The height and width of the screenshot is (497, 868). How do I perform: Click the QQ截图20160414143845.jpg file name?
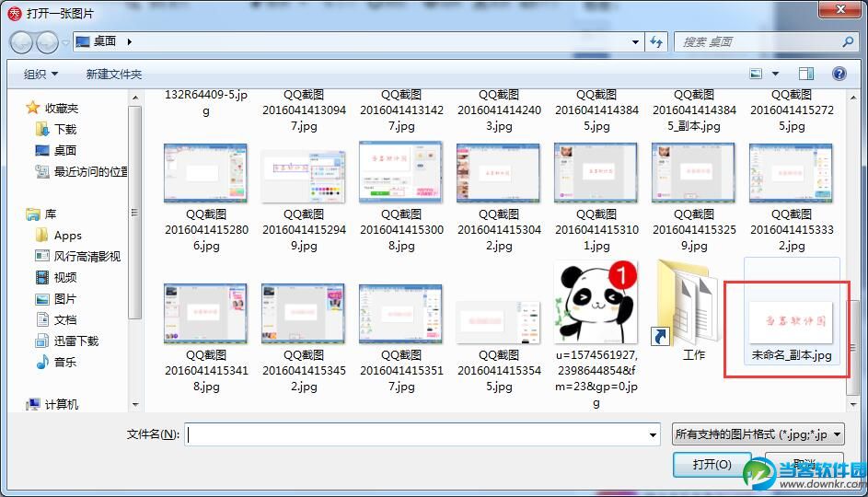pos(596,110)
